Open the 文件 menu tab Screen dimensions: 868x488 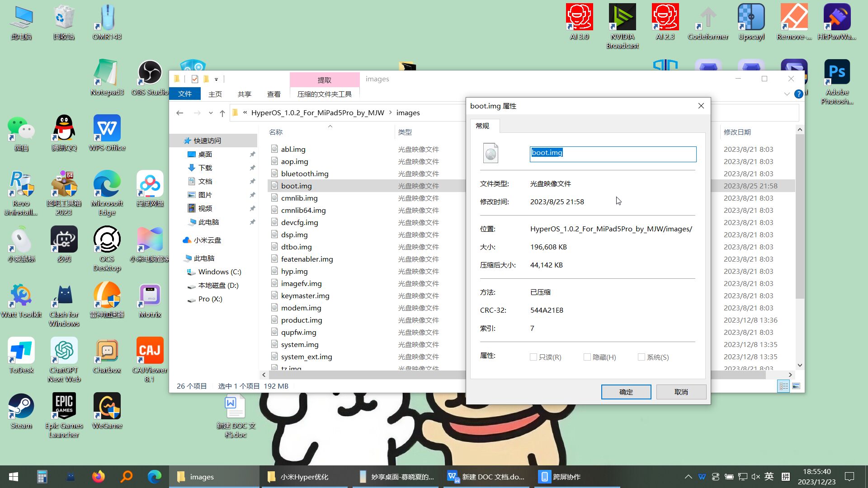184,94
